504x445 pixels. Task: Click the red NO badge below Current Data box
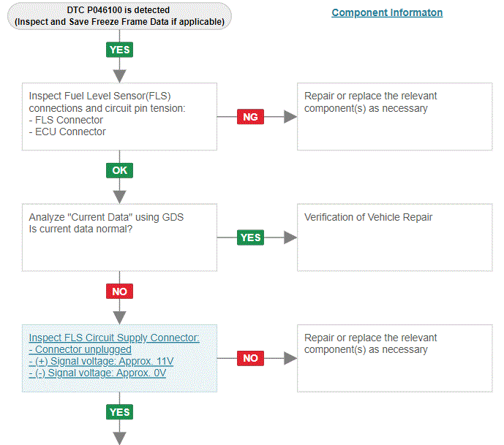point(119,292)
